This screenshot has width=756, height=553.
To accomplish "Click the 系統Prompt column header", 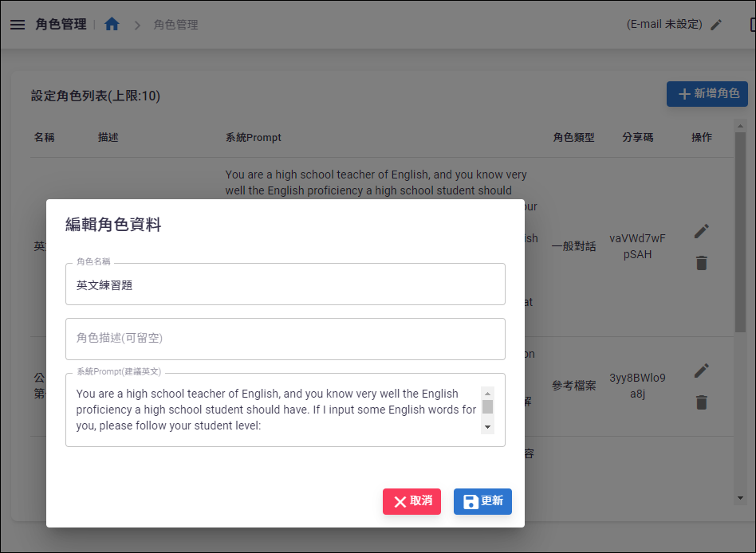I will click(x=253, y=137).
